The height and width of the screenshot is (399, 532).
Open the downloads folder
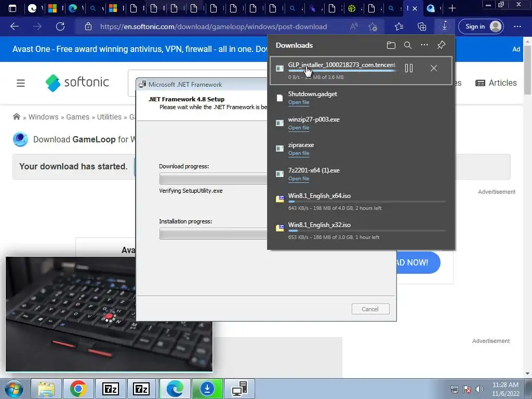click(x=391, y=45)
